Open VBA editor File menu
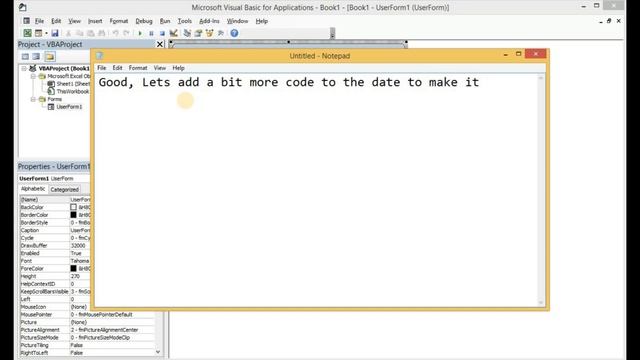This screenshot has width=640, height=360. [39, 21]
